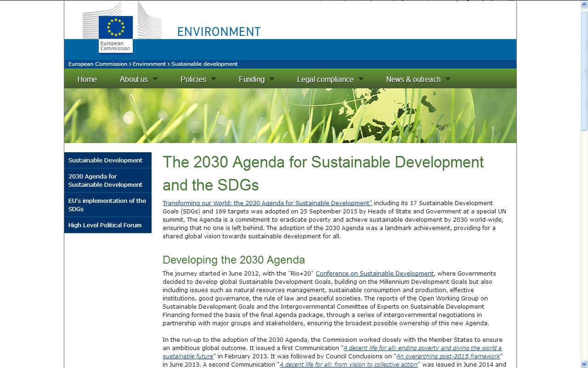Click the ENVIRONMENT site title
The height and width of the screenshot is (368, 588).
click(x=219, y=31)
